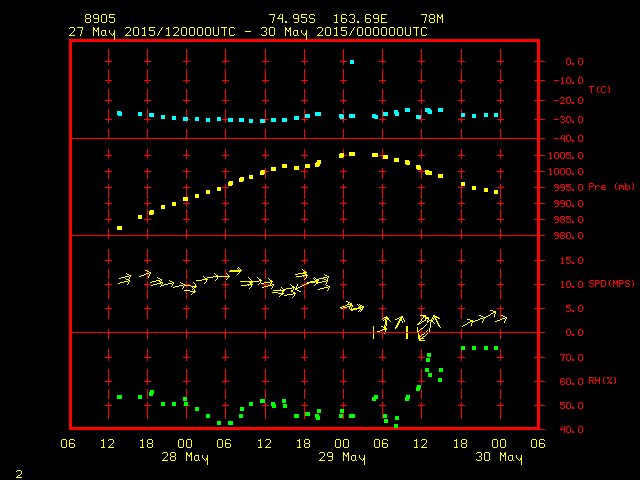Click the 5.0 wind speed tick label
Image resolution: width=640 pixels, height=480 pixels.
pos(574,309)
